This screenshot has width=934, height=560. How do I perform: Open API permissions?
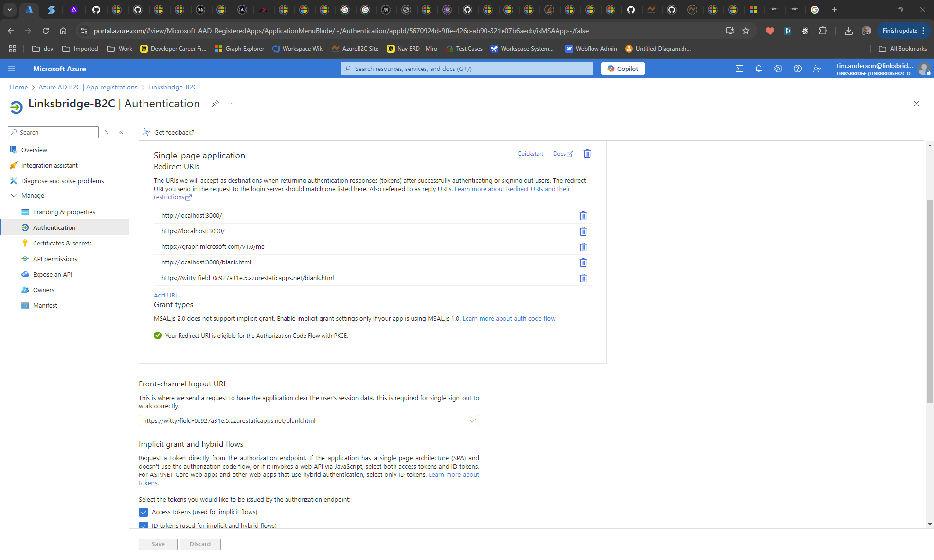[x=55, y=259]
